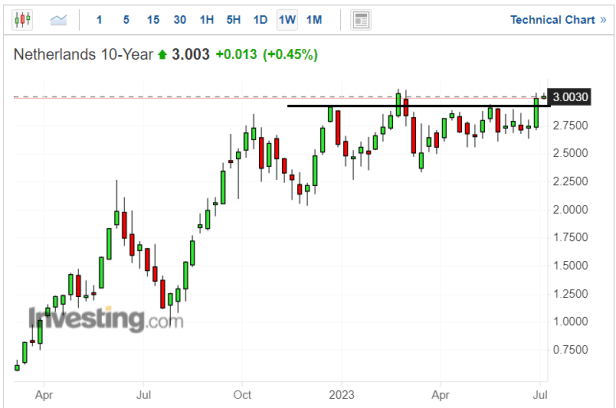Click the green up arrow indicator
616x408 pixels.
162,55
